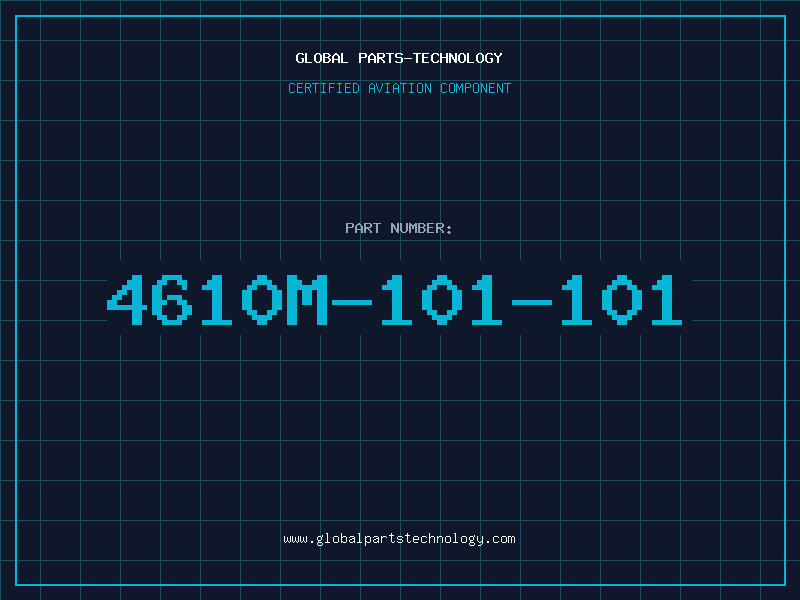Click the PART NUMBER: label
Screen dimensions: 800x600
[399, 228]
